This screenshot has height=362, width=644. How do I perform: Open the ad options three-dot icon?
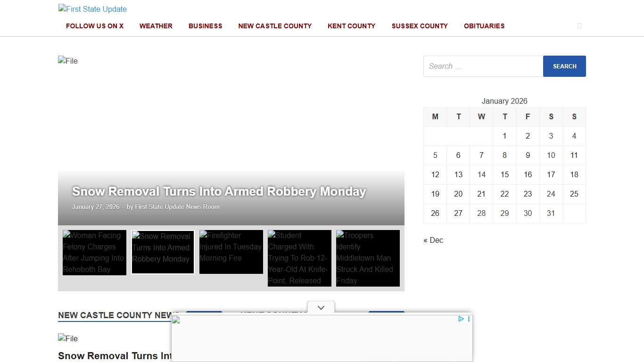(x=469, y=319)
